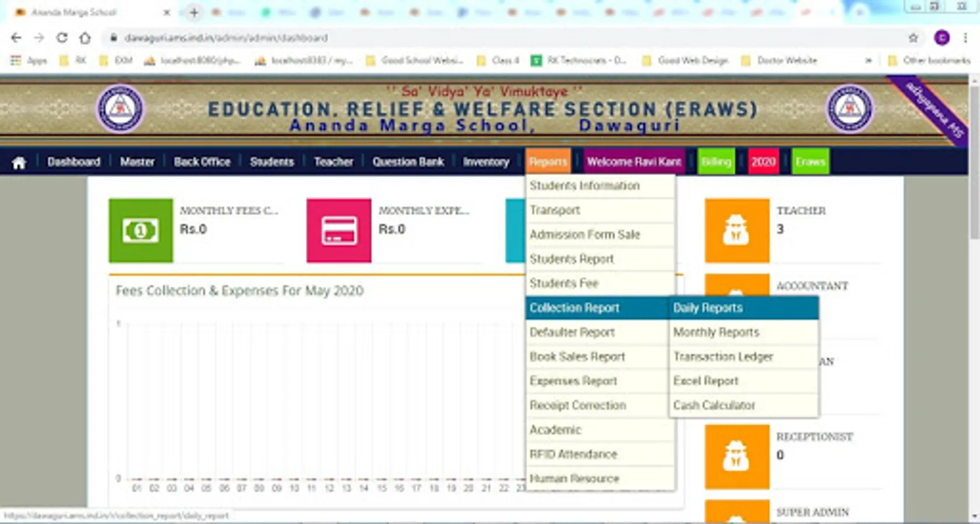Open the browser home page button
Viewport: 980px width, 524px height.
[85, 38]
